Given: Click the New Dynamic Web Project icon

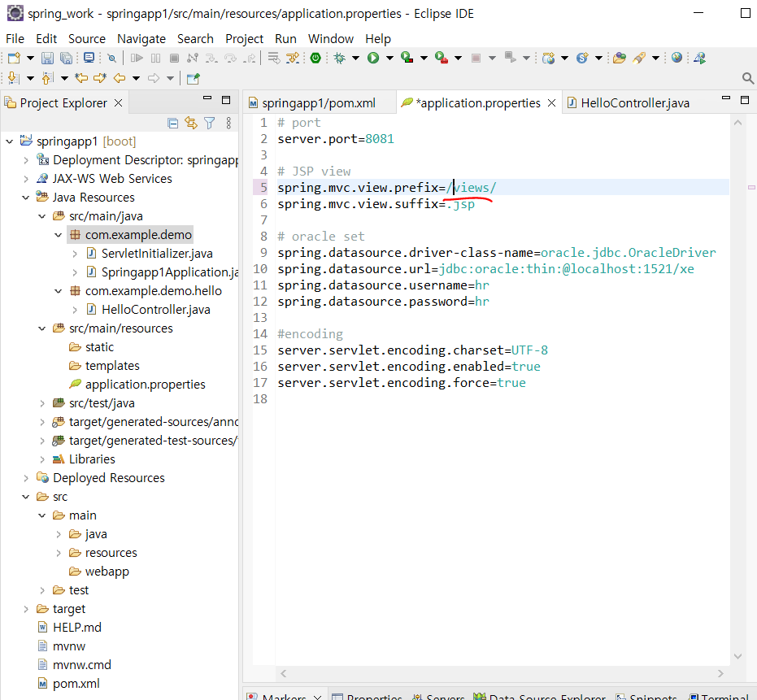Looking at the screenshot, I should [548, 58].
